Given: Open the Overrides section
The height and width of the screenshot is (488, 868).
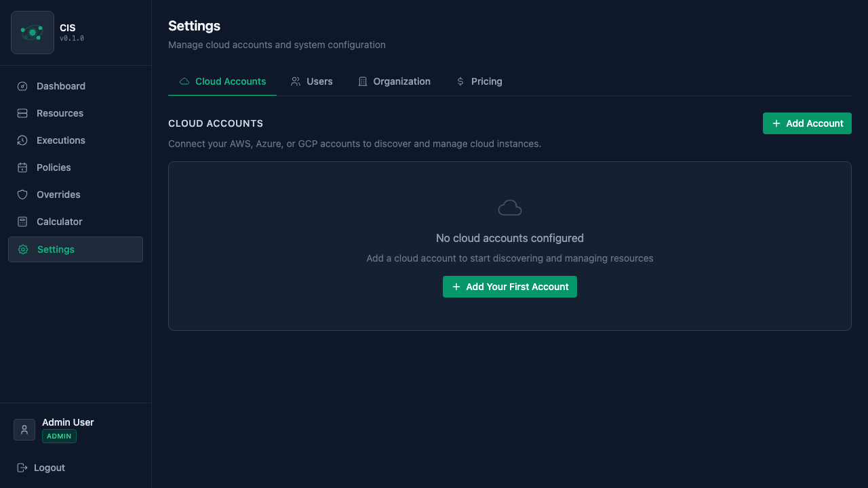Looking at the screenshot, I should [x=75, y=195].
